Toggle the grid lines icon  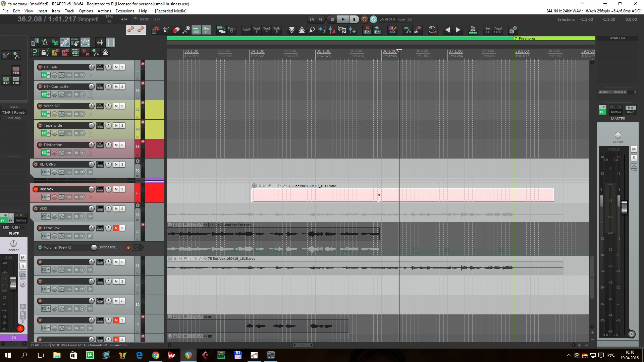coord(100,42)
